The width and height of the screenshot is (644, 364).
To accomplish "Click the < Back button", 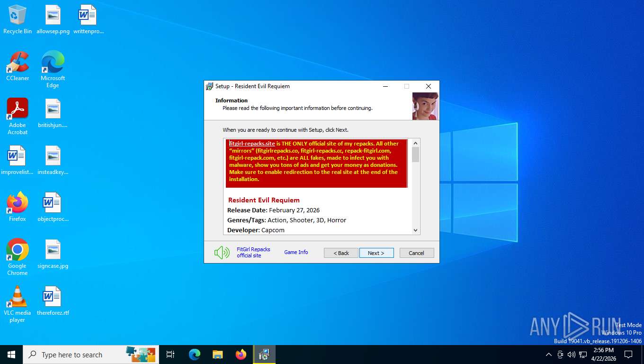I will pos(341,253).
